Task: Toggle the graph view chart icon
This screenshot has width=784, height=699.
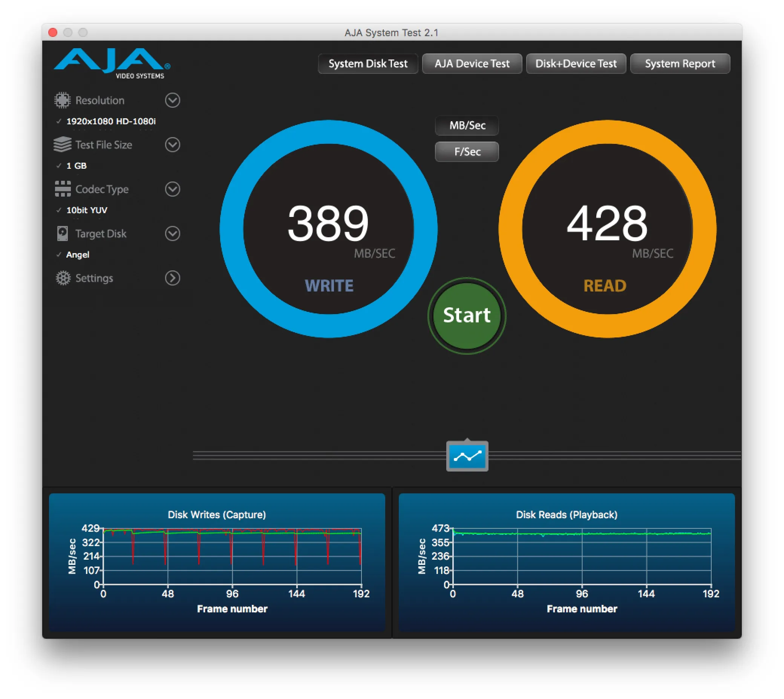Action: 467,456
